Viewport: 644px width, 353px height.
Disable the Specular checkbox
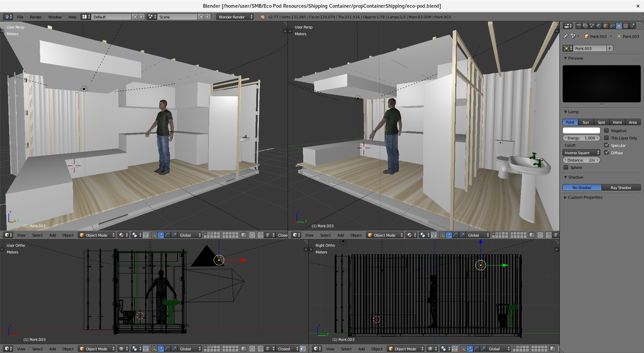coord(606,145)
